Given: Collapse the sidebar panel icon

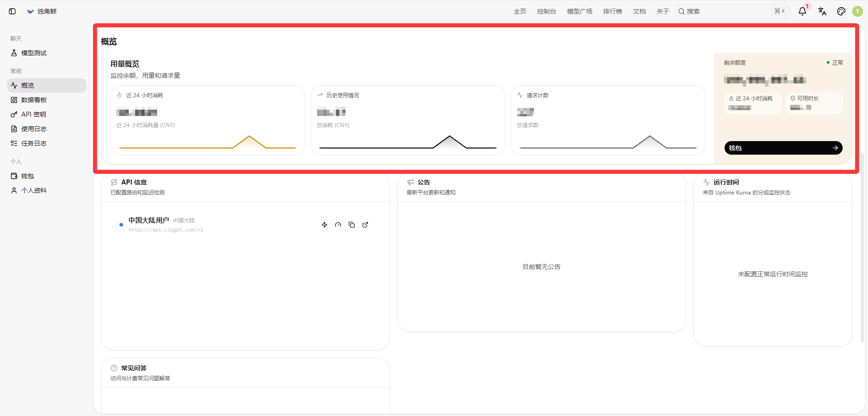Looking at the screenshot, I should point(12,11).
